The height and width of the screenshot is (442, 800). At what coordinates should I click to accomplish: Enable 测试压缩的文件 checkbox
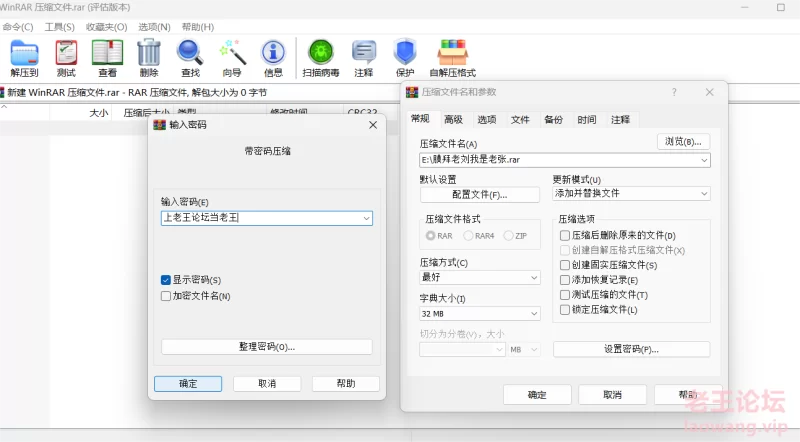click(565, 295)
